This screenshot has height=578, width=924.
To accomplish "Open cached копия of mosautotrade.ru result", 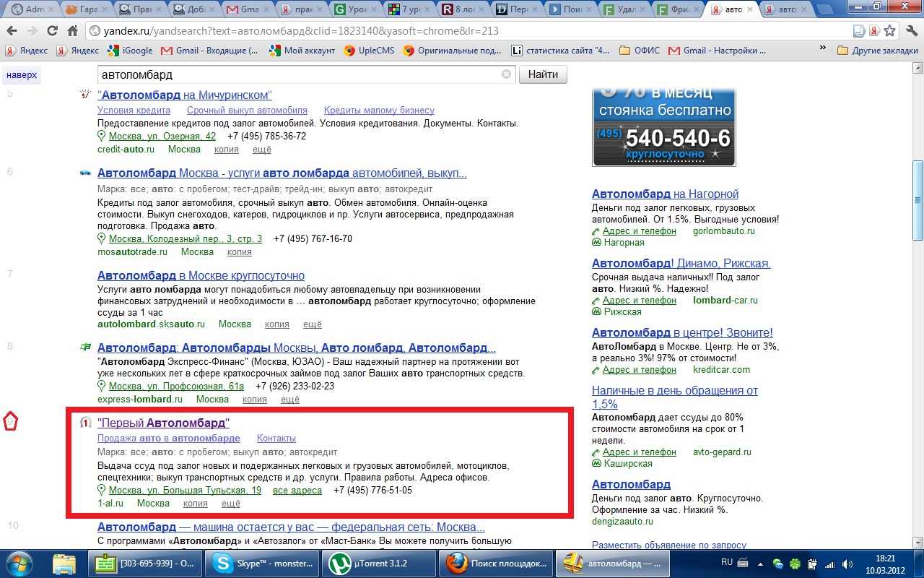I will 240,252.
